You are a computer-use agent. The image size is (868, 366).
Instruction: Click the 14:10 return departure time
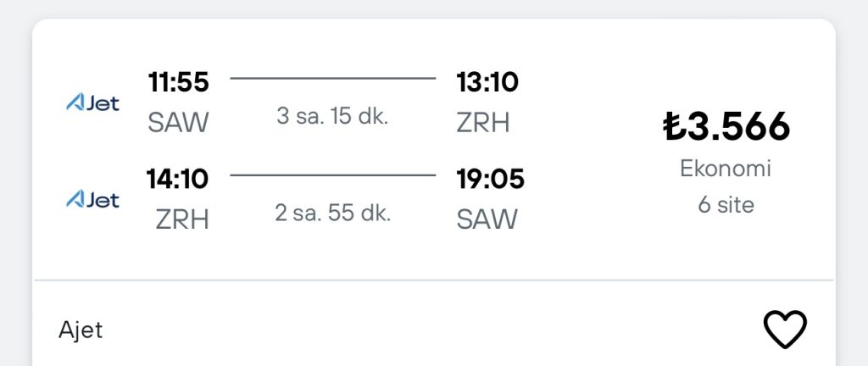click(x=178, y=180)
